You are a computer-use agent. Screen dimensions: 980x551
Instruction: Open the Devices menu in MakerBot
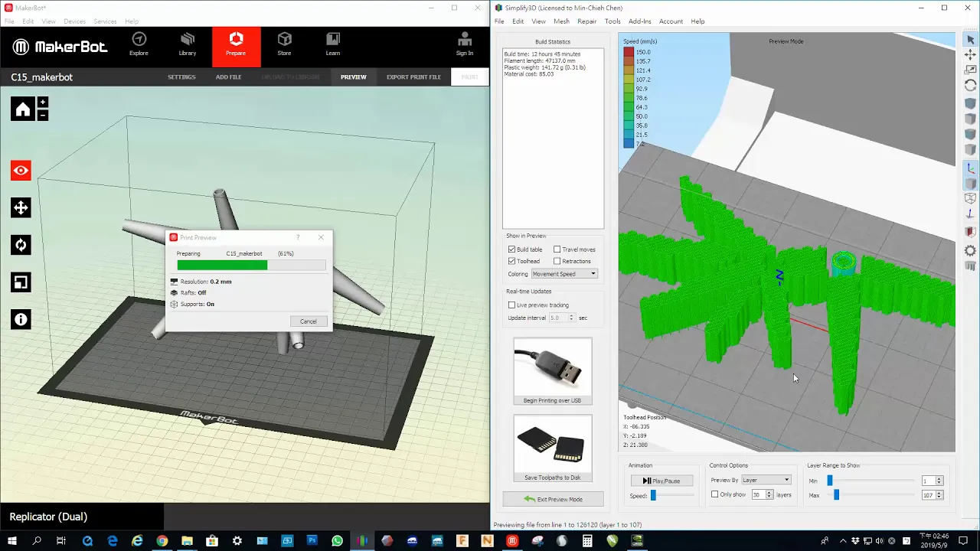(74, 21)
